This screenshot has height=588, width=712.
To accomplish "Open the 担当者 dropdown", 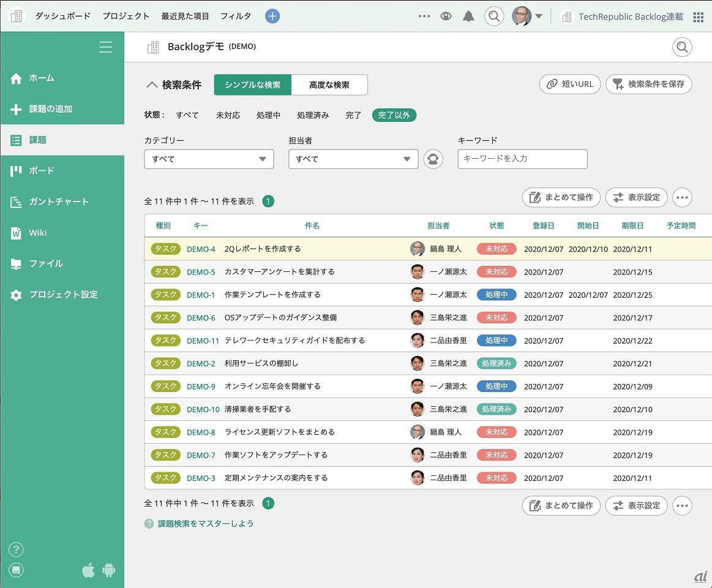I will coord(353,159).
